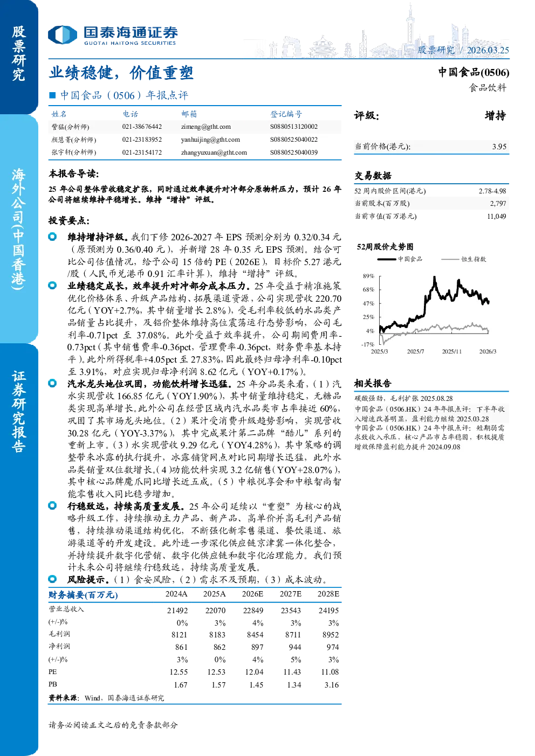Click registration number 'S0880513120002'
Screen dimensions: 535x756
pyautogui.click(x=294, y=127)
